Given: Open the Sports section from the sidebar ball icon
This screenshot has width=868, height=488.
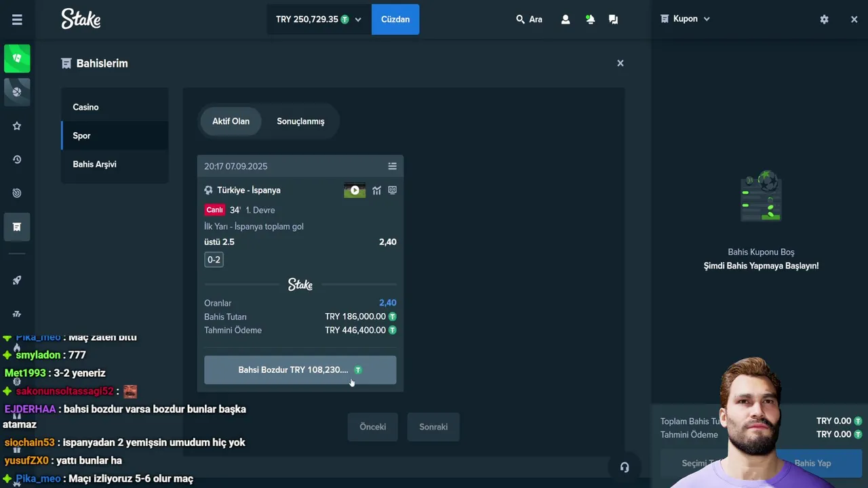Looking at the screenshot, I should click(x=17, y=91).
